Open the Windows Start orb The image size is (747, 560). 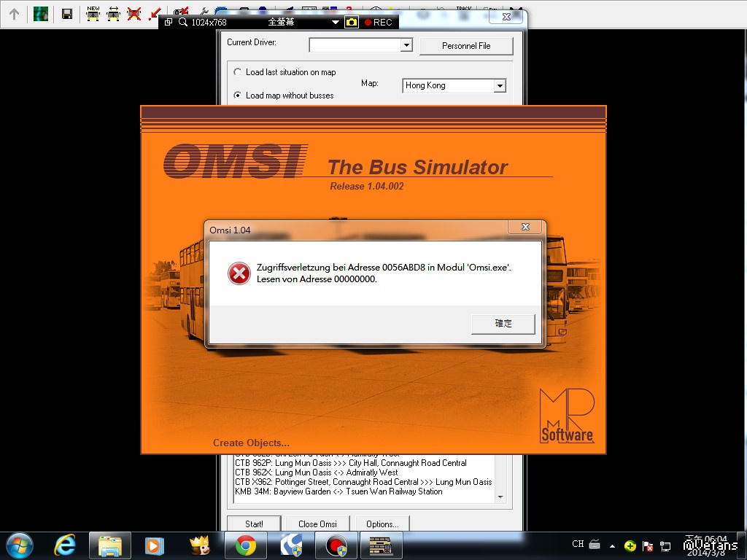coord(20,545)
